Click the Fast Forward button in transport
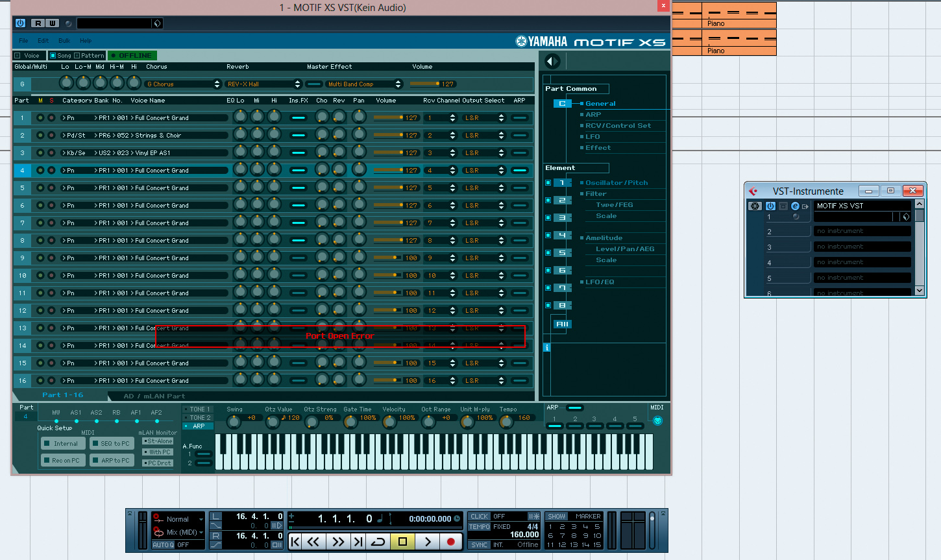 (337, 541)
